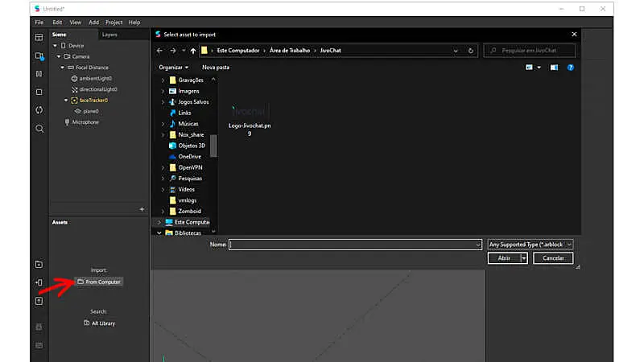Collapse the Camera tree node
Screen dimensions: 644x362
[x=59, y=57]
